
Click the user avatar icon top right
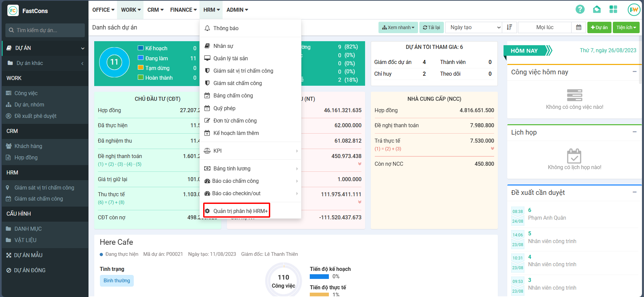[634, 10]
